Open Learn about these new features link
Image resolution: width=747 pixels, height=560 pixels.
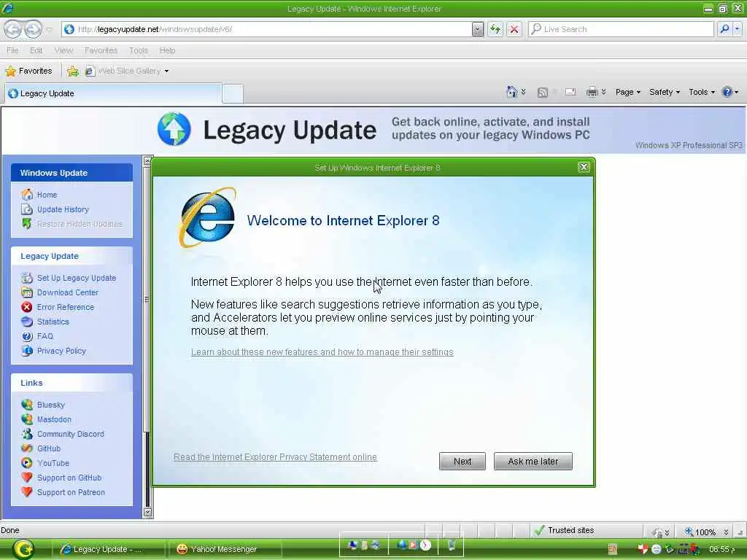coord(322,352)
